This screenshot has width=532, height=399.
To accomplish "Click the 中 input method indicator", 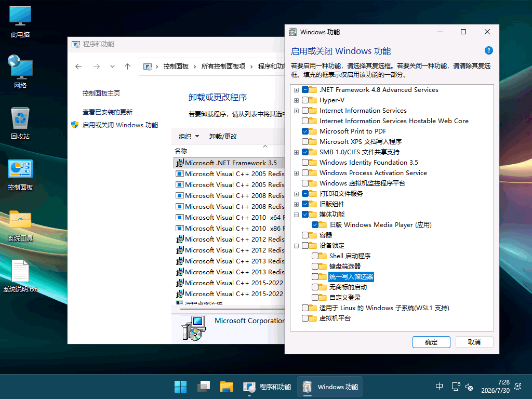I will [439, 387].
